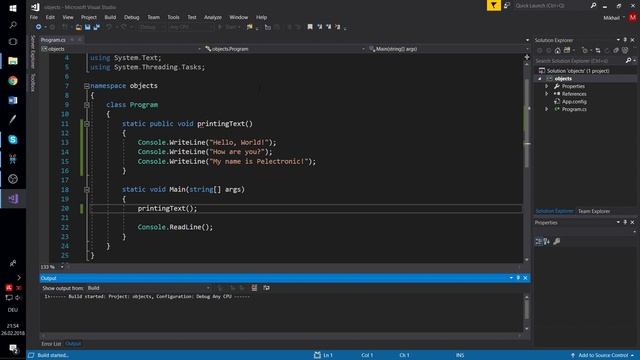Open the solution platforms Any CPU dropdown

tap(191, 27)
